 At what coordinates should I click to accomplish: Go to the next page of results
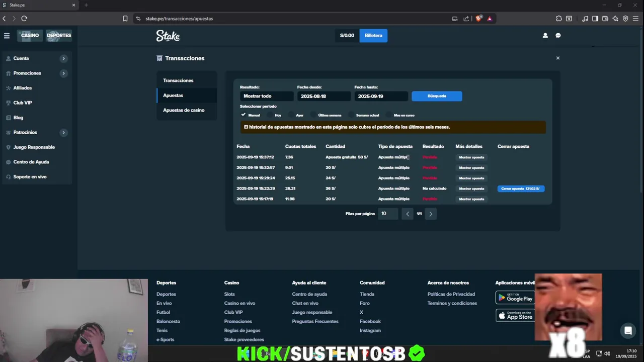click(x=431, y=214)
